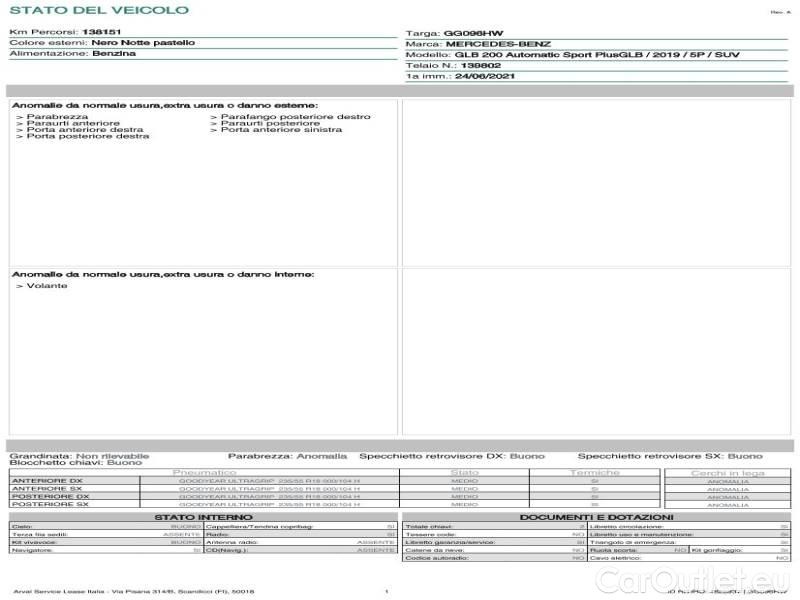Select the "Porta posteriore destra" anomaly entry
800x600 pixels.
pyautogui.click(x=88, y=136)
